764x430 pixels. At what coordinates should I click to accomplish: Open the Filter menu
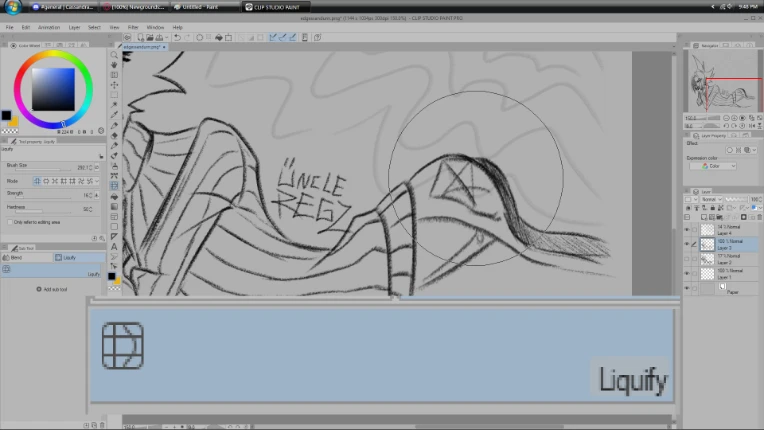[133, 27]
